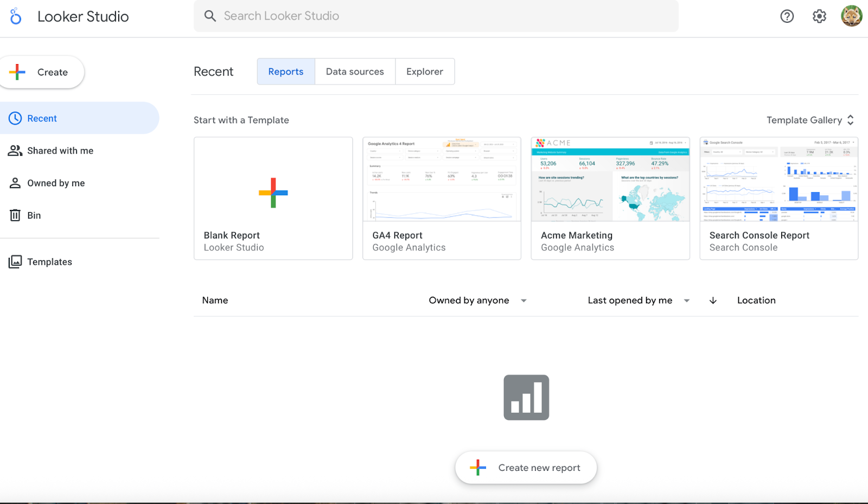The image size is (868, 504).
Task: Open the Last opened by me dropdown
Action: coord(639,301)
